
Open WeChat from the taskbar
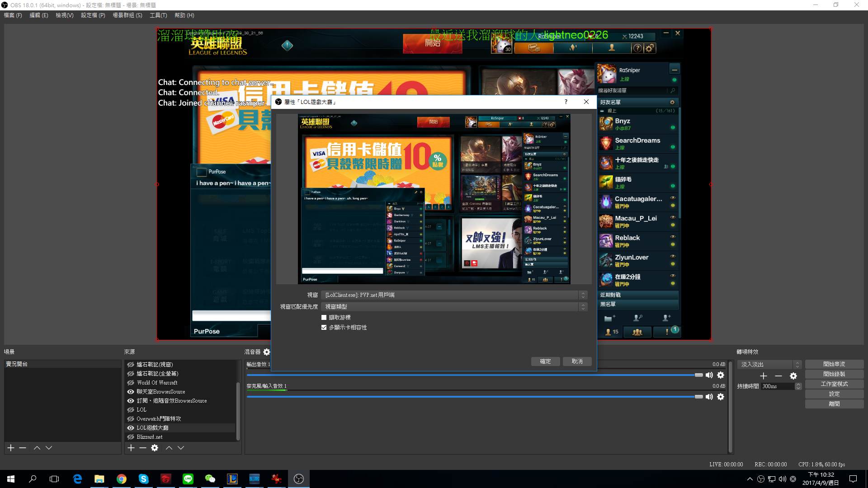click(x=210, y=479)
